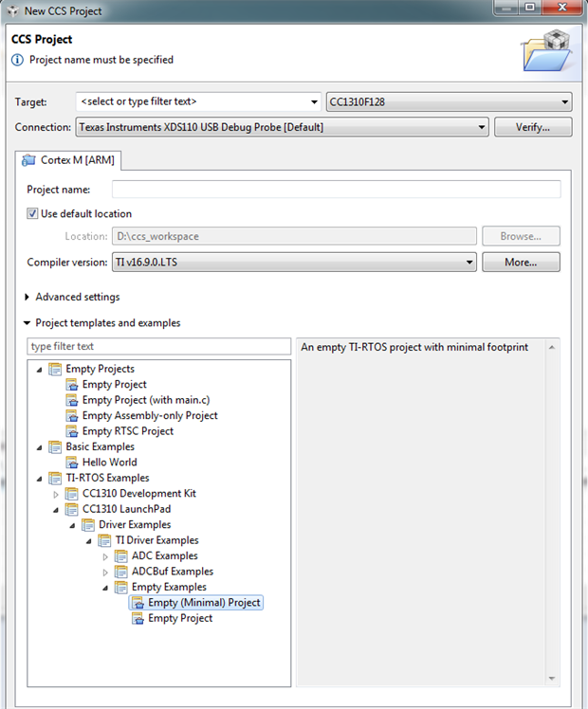Click the Empty RTSC Project template icon
Image resolution: width=588 pixels, height=709 pixels.
[x=71, y=431]
